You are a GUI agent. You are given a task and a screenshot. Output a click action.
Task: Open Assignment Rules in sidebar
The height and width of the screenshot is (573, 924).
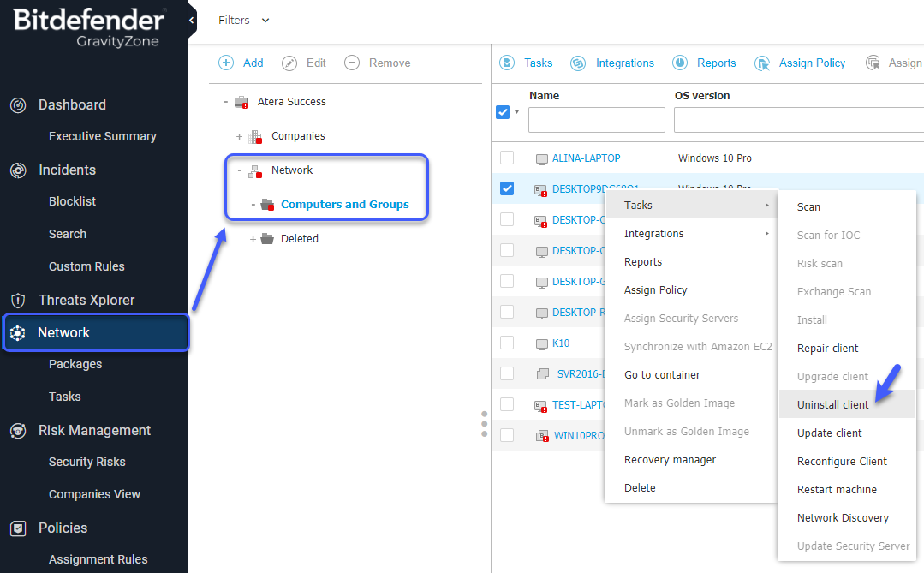pyautogui.click(x=98, y=559)
